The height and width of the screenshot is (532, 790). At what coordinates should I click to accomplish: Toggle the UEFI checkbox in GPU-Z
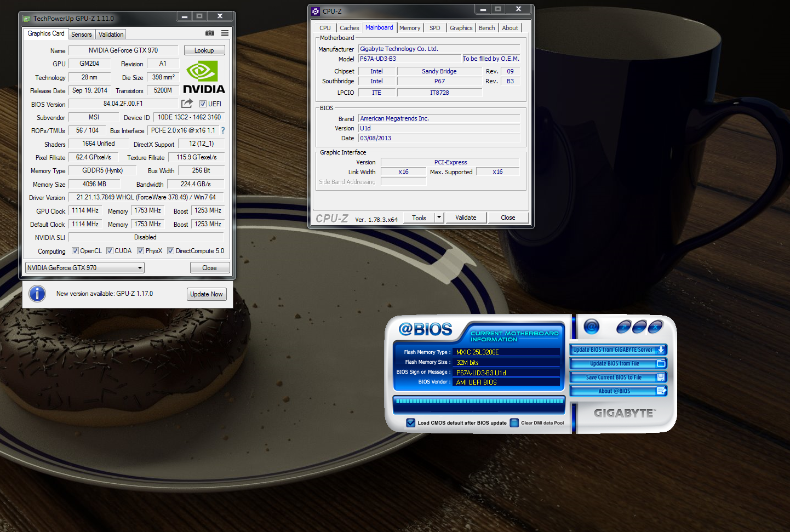[x=203, y=104]
